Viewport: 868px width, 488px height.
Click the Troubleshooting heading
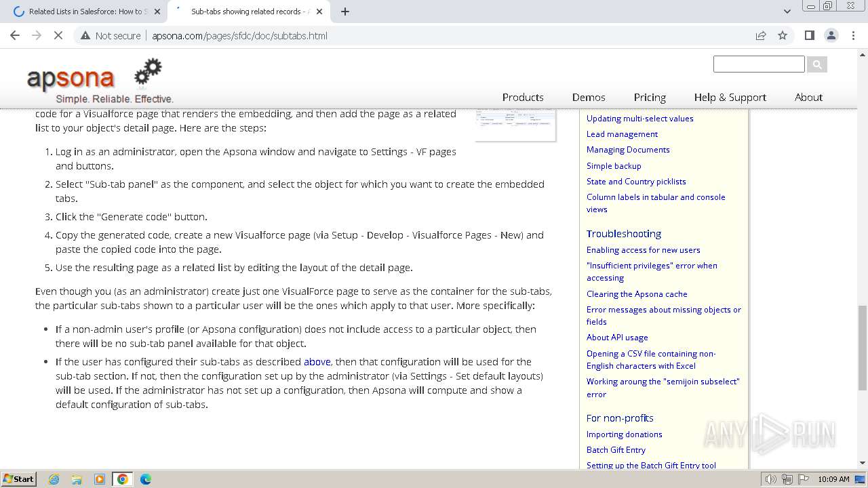point(624,233)
